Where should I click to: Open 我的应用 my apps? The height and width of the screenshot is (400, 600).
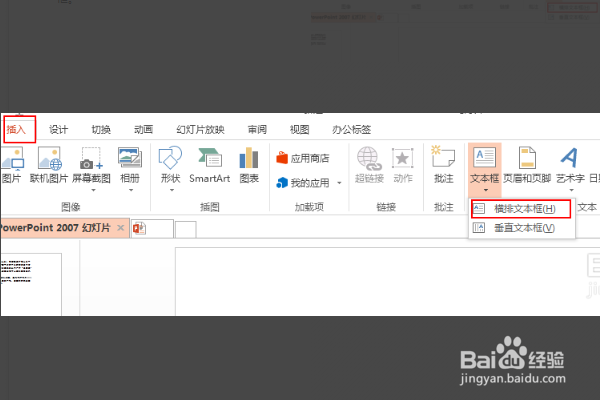point(303,183)
